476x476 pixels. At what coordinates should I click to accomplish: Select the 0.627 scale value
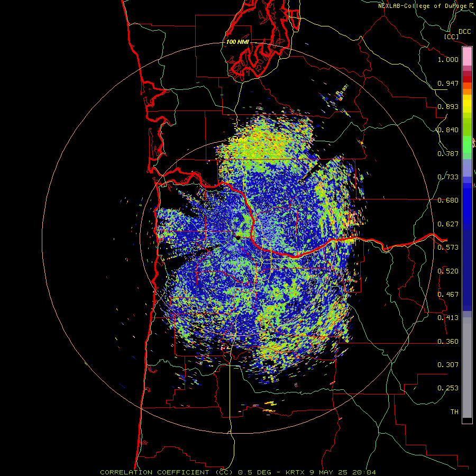click(448, 224)
